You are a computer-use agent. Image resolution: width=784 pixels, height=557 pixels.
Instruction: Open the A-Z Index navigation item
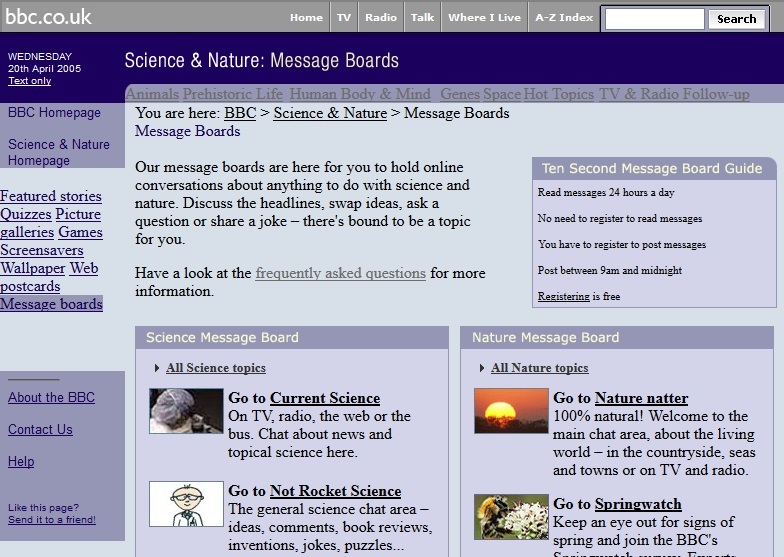click(x=564, y=18)
